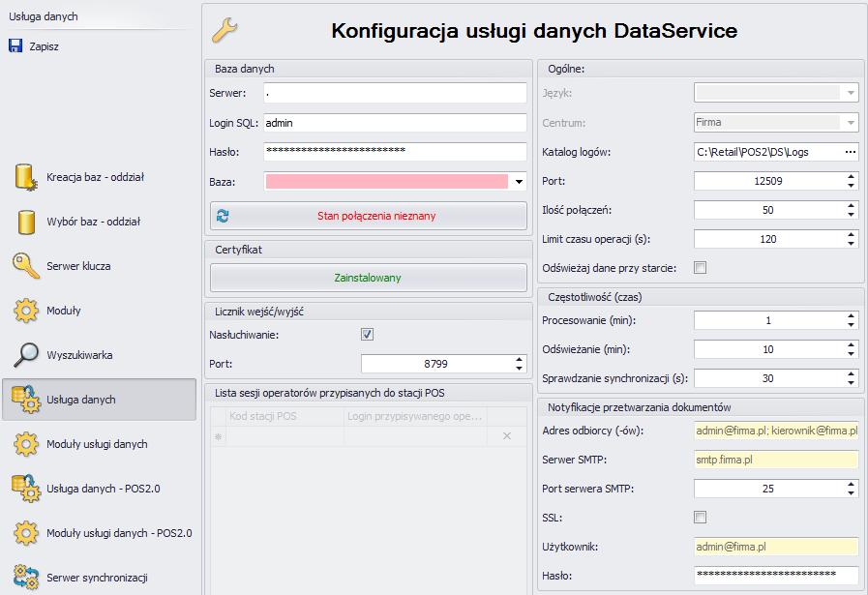Image resolution: width=868 pixels, height=595 pixels.
Task: Click the database Hasło password field
Action: click(395, 152)
